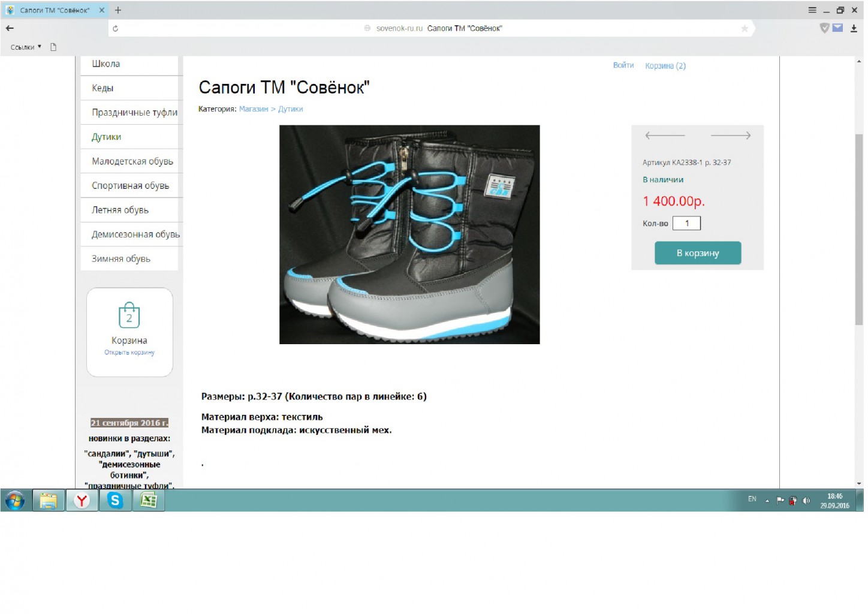868x614 pixels.
Task: Click the boots product photo
Action: coord(409,234)
